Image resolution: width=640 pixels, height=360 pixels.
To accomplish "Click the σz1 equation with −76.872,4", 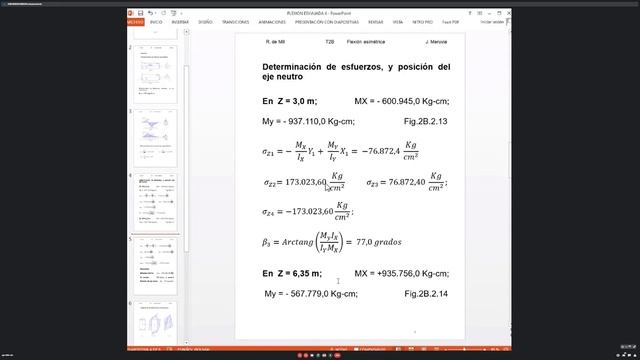I will click(340, 151).
